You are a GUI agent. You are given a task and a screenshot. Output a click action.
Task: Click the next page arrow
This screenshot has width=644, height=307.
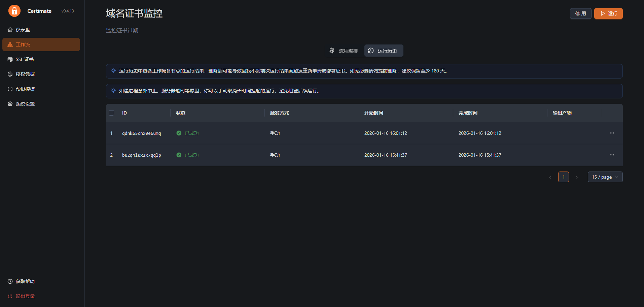point(577,178)
